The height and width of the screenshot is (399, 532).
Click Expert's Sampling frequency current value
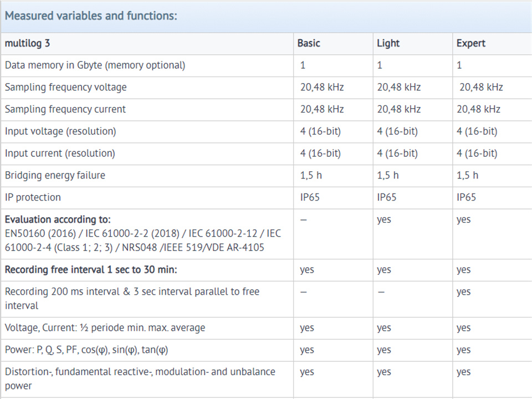(478, 109)
